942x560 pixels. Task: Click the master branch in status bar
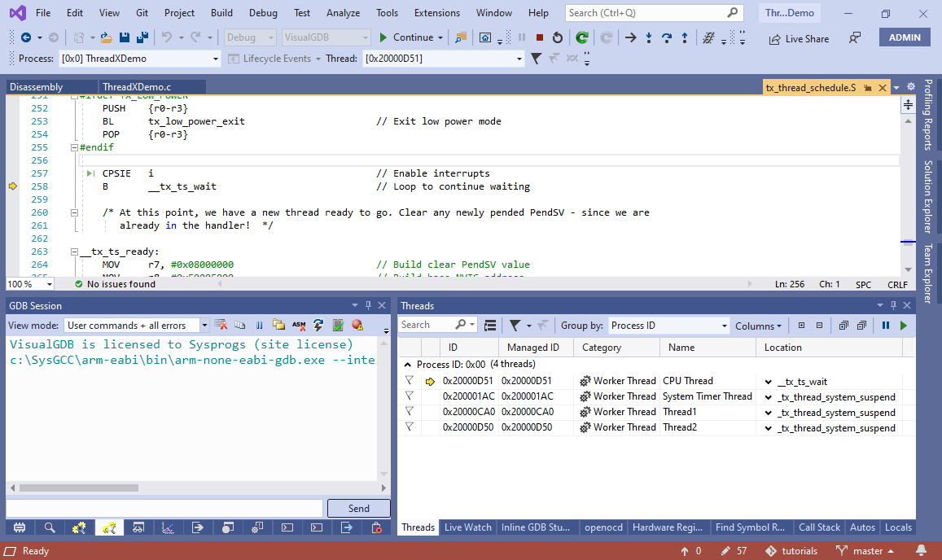point(865,550)
